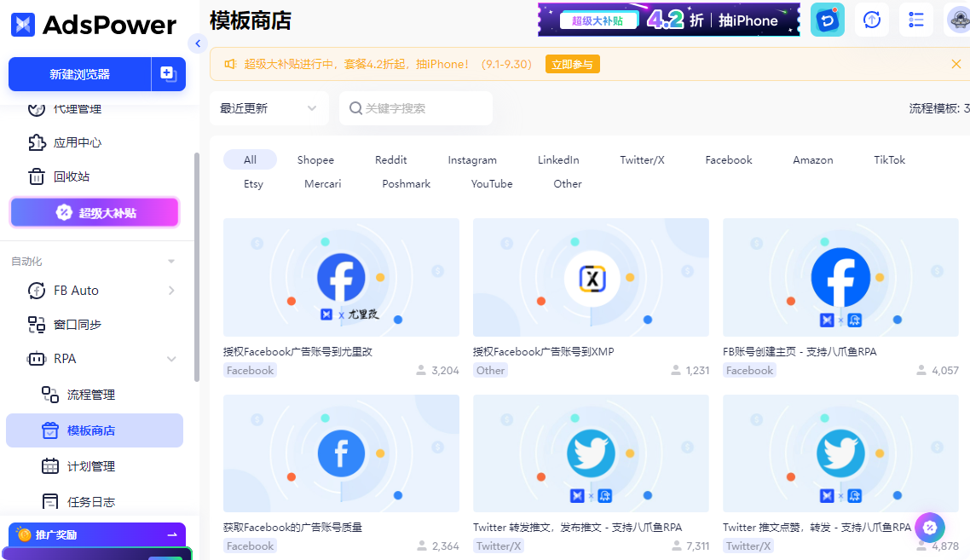Open the task list icon in top bar
This screenshot has width=970, height=560.
pyautogui.click(x=916, y=20)
